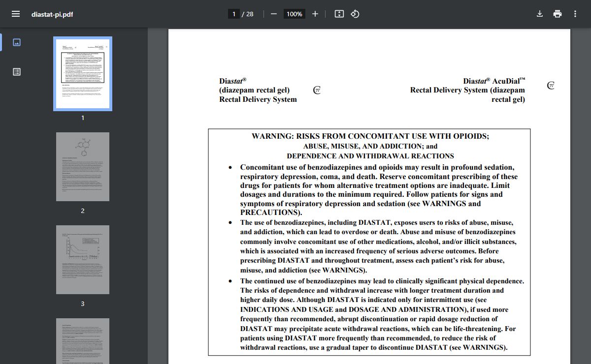591x364 pixels.
Task: Rotate the document counterclockwise
Action: pos(355,14)
